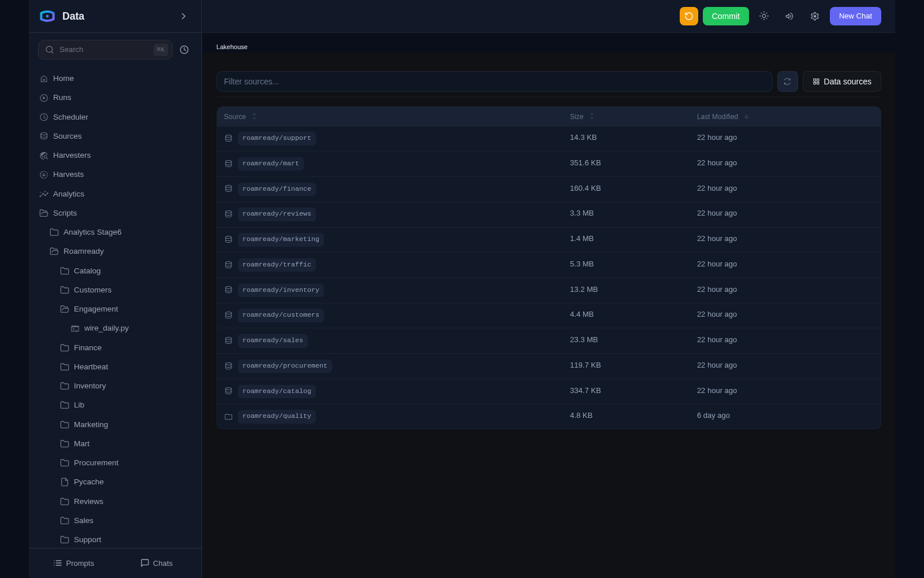The image size is (924, 578).
Task: Click the orange revert icon button
Action: pyautogui.click(x=688, y=16)
